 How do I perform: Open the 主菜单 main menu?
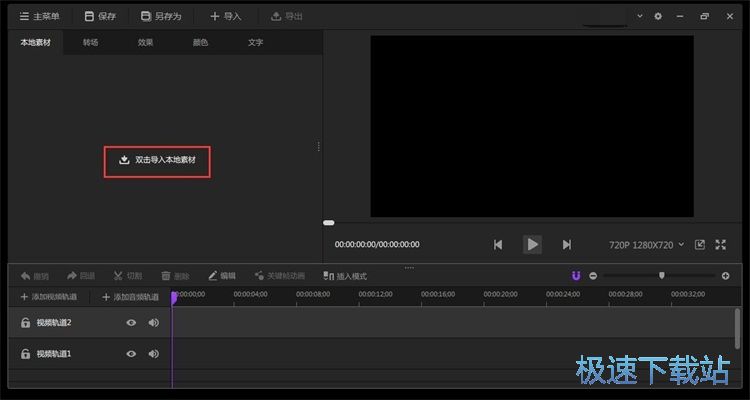tap(39, 16)
